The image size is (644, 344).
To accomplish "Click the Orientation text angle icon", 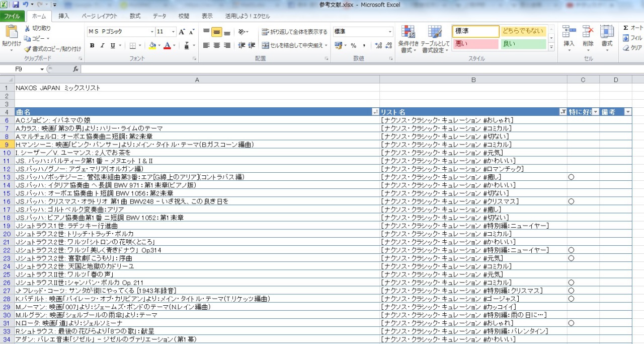I will 242,32.
